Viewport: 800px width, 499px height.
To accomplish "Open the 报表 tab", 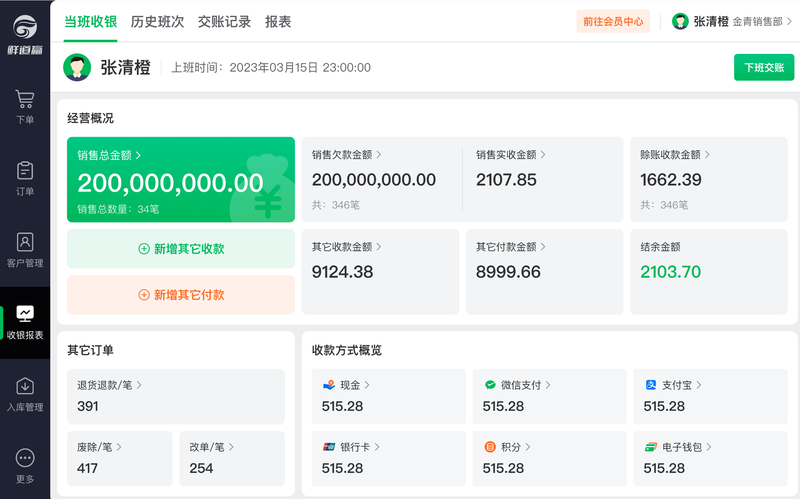I will 278,21.
